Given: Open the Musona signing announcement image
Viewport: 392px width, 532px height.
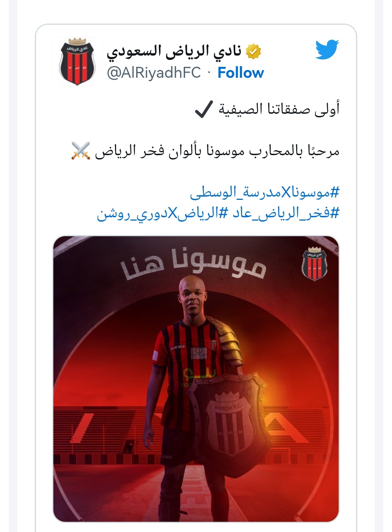Looking at the screenshot, I should (196, 379).
